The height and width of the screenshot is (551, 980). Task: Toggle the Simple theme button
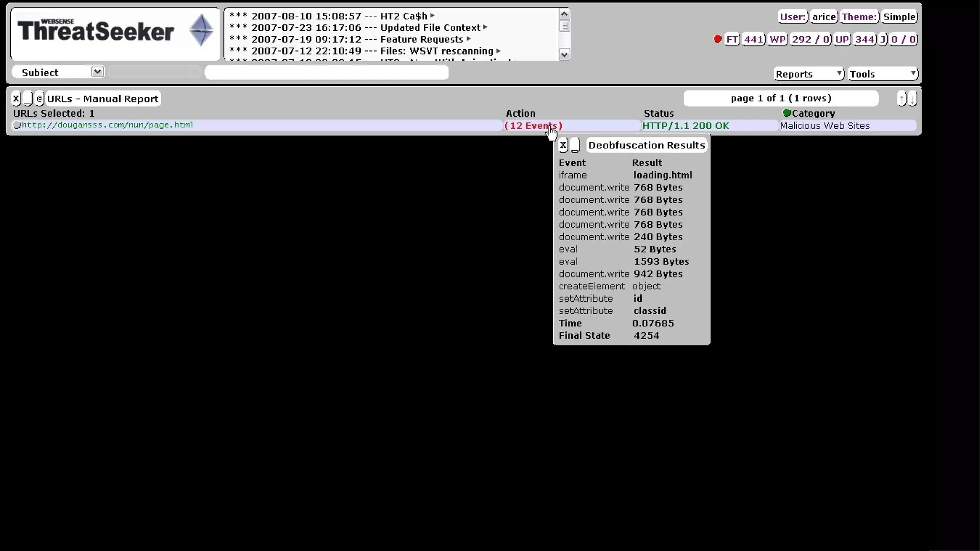click(x=899, y=17)
